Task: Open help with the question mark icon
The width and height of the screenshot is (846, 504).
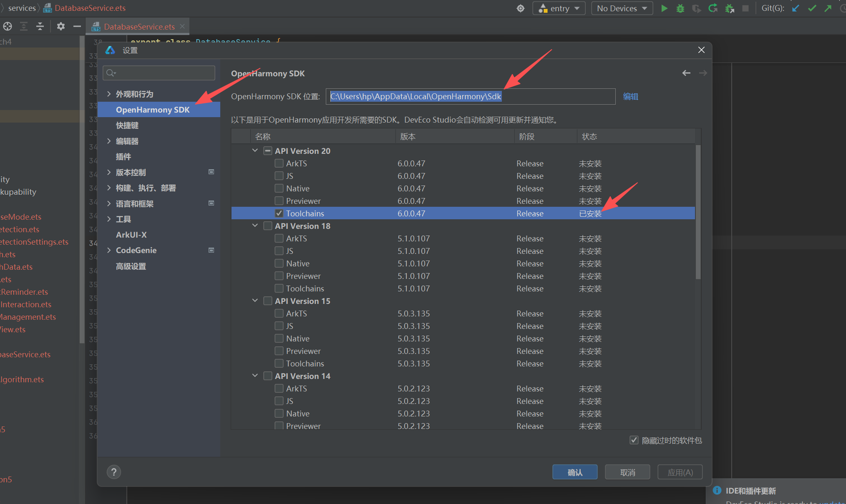Action: click(x=114, y=472)
